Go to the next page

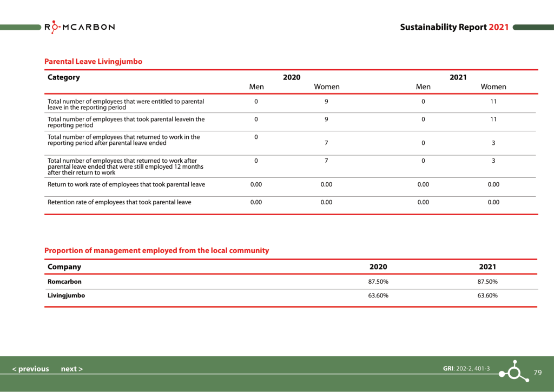(x=71, y=369)
